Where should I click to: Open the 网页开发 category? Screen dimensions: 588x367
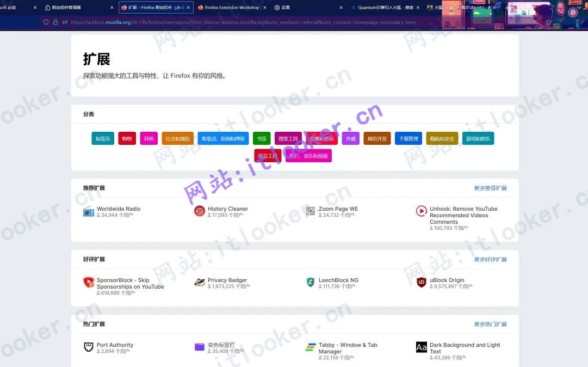pos(377,138)
